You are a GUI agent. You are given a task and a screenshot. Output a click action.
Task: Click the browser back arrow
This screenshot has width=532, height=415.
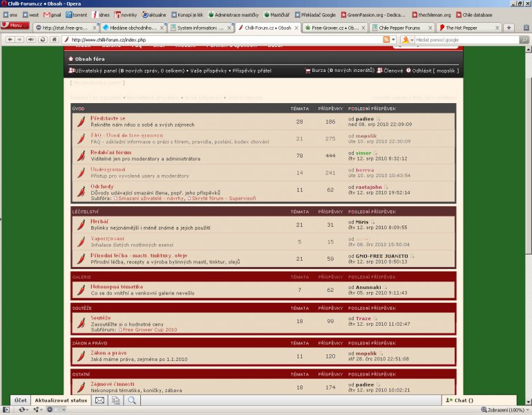[x=9, y=40]
